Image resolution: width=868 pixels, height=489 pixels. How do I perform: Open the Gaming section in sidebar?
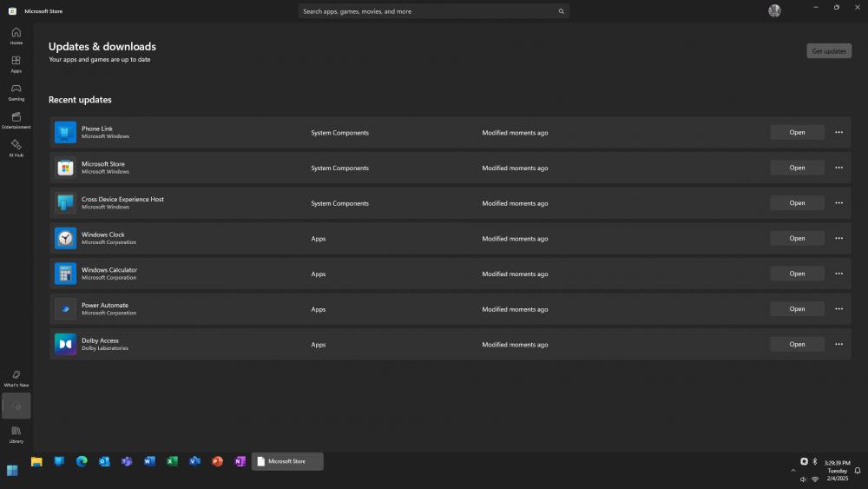[x=16, y=91]
